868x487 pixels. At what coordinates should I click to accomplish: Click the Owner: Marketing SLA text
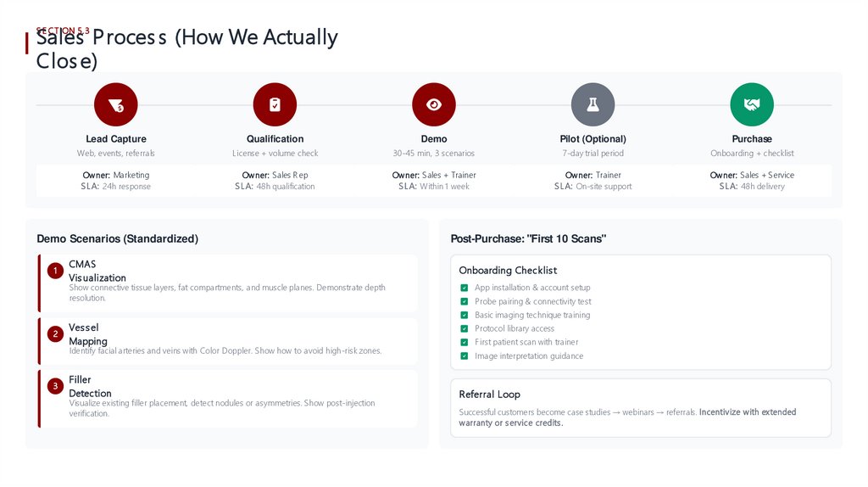[x=116, y=181]
